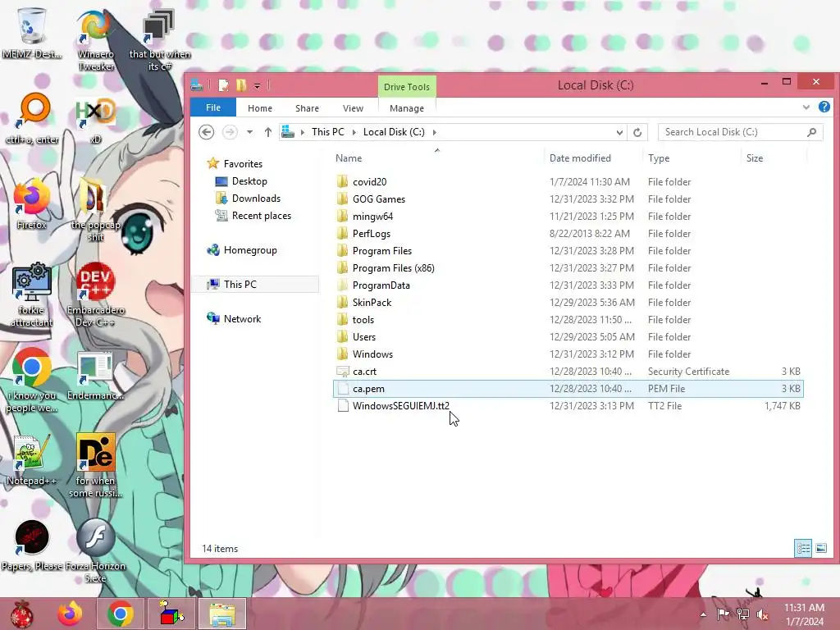Expand the ribbon with the chevron
The height and width of the screenshot is (630, 840).
click(x=806, y=107)
